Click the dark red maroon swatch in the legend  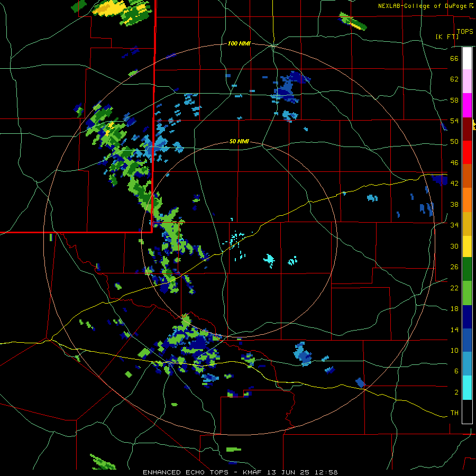coord(467,129)
